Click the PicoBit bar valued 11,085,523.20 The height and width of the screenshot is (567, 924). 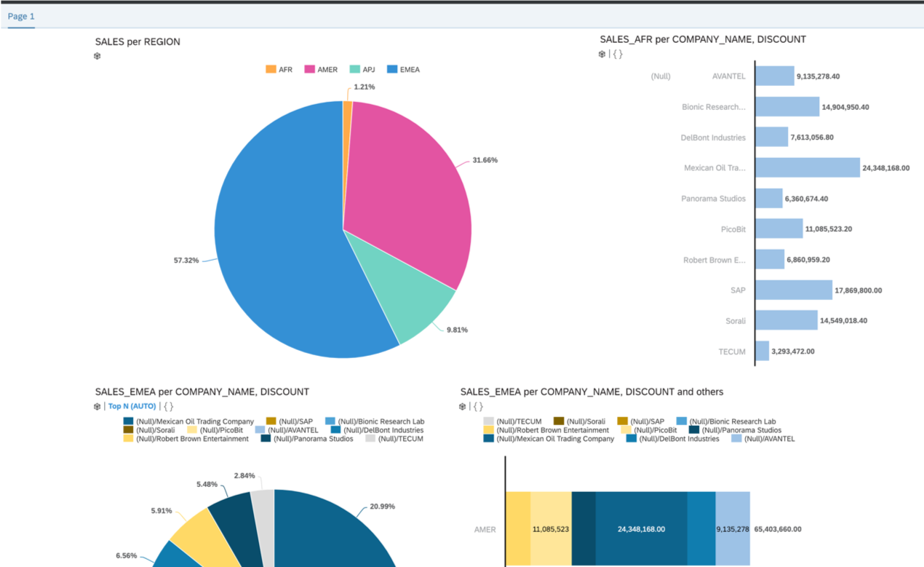click(x=779, y=229)
